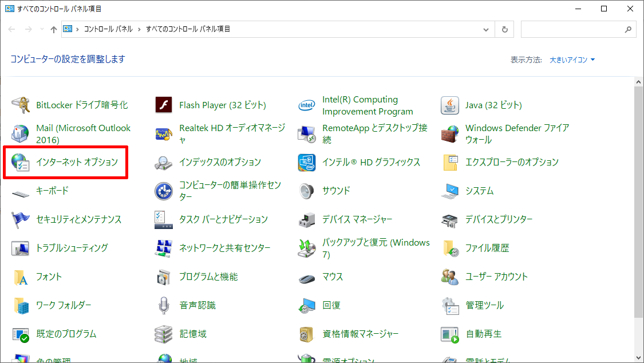Open the Intel Computing Improvement Program icon
The width and height of the screenshot is (644, 363).
[x=306, y=105]
